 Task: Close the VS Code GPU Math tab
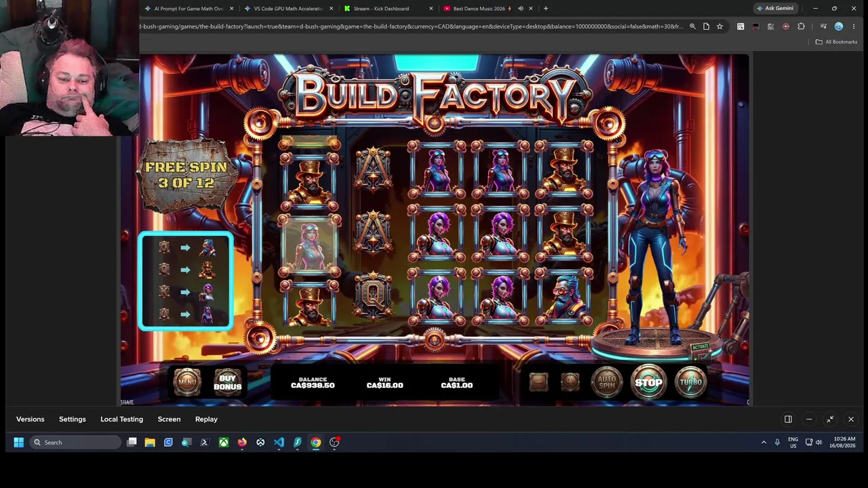332,9
